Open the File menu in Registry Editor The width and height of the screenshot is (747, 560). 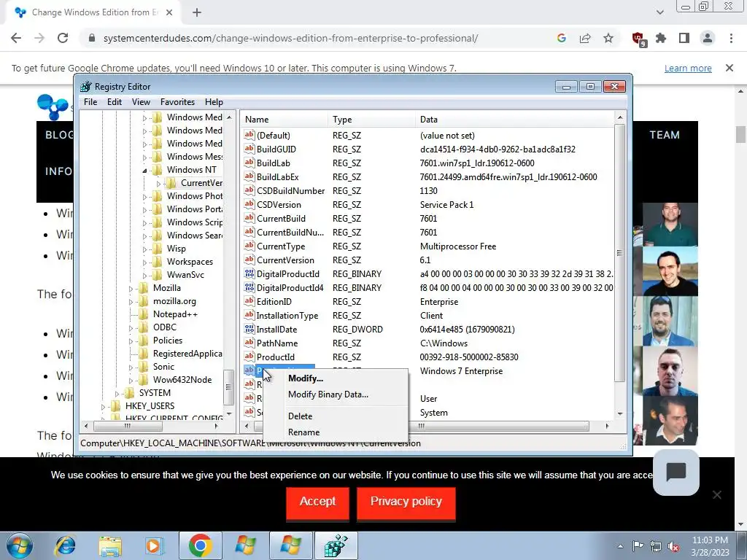(x=90, y=102)
